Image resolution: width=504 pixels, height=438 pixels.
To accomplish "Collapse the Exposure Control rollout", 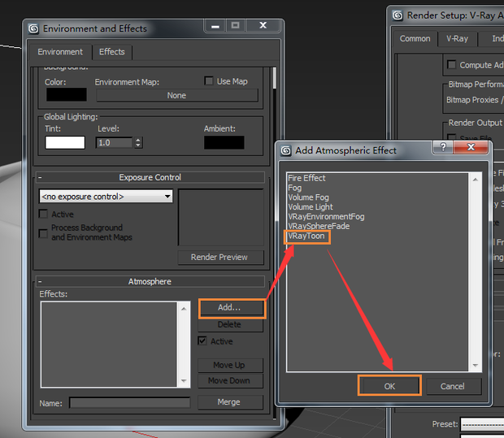I will pos(150,177).
